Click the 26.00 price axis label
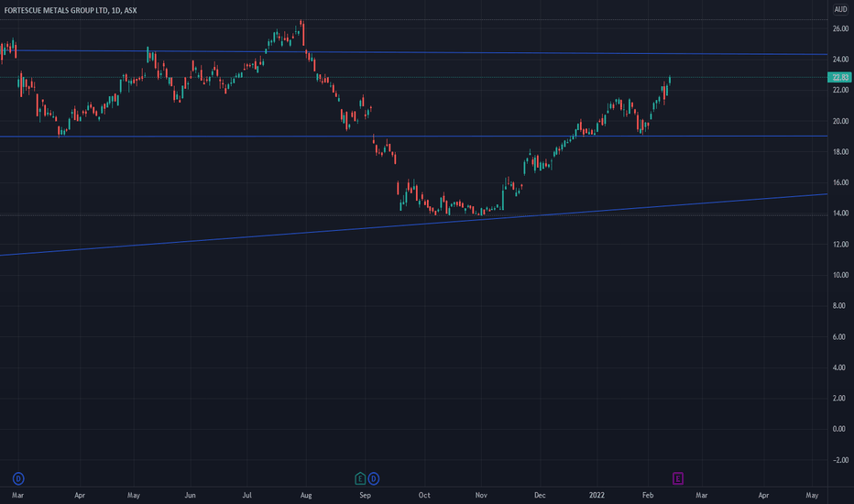This screenshot has height=504, width=854. tap(840, 29)
